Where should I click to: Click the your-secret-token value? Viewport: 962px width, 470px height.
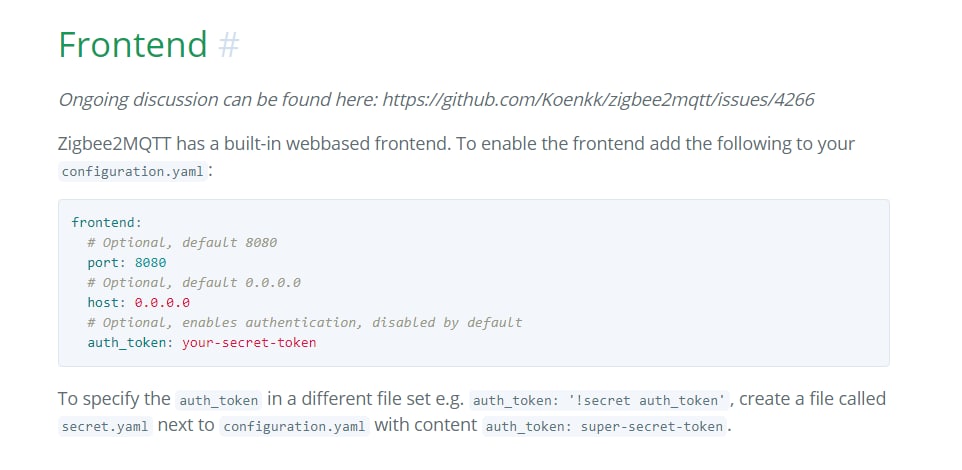click(249, 342)
